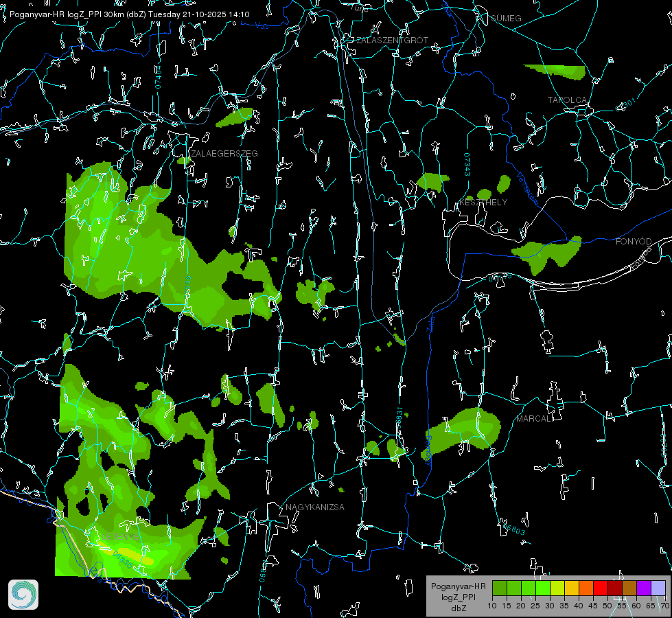
Task: Click the KESZTHELY city label
Action: click(x=483, y=202)
